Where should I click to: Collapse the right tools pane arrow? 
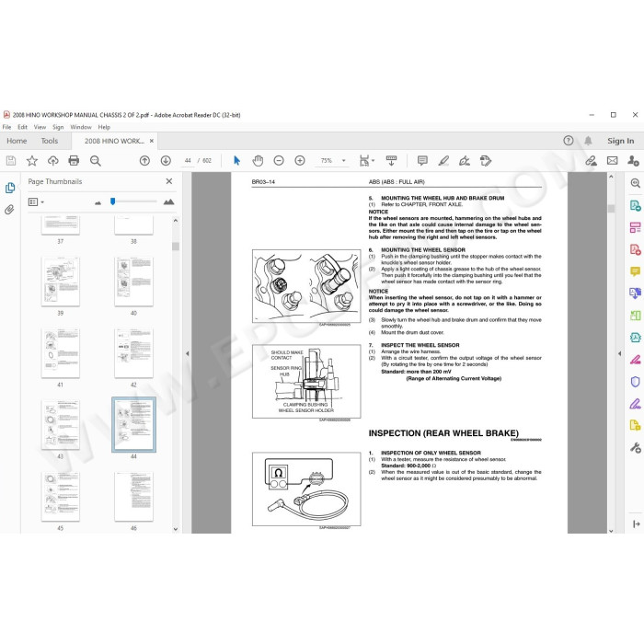[620, 353]
